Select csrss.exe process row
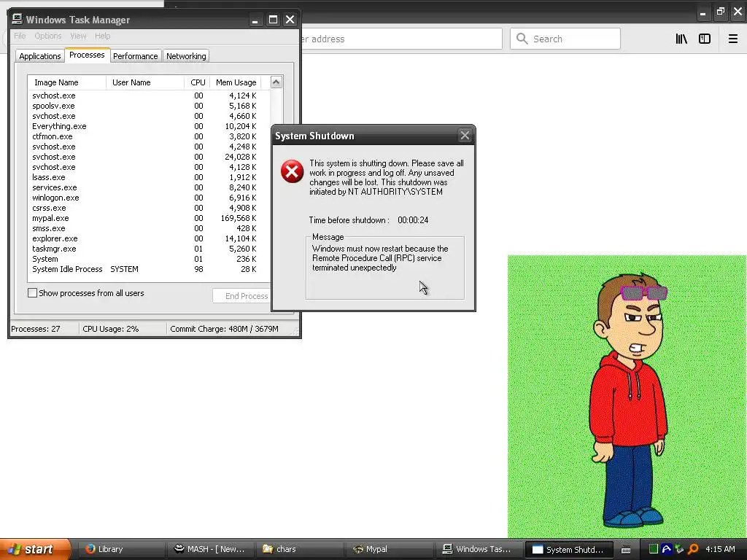The width and height of the screenshot is (747, 560). (149, 208)
